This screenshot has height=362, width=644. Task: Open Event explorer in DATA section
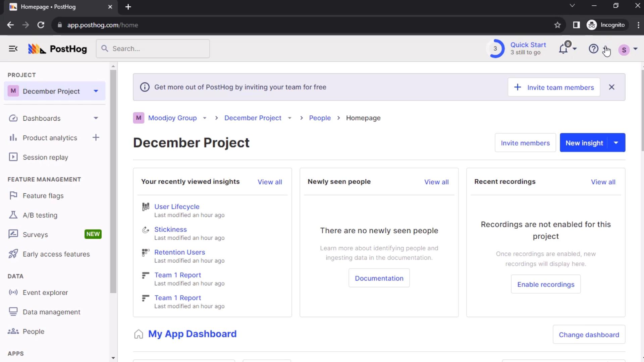click(x=45, y=293)
